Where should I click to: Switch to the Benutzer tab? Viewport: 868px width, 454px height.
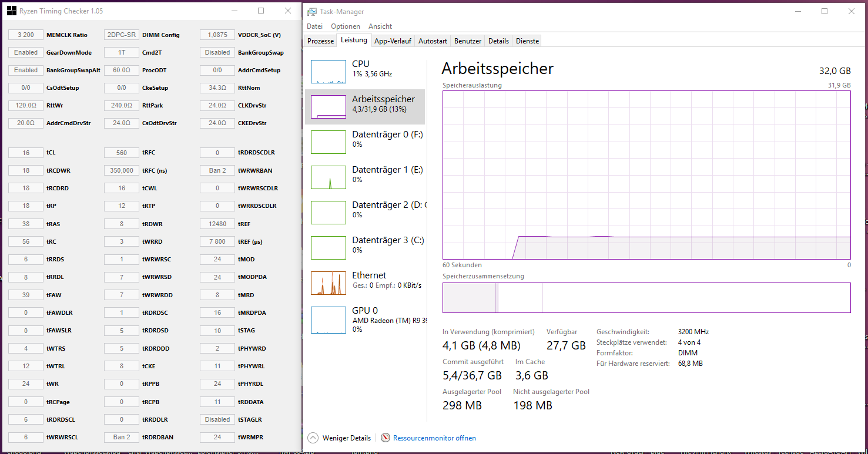click(x=468, y=41)
